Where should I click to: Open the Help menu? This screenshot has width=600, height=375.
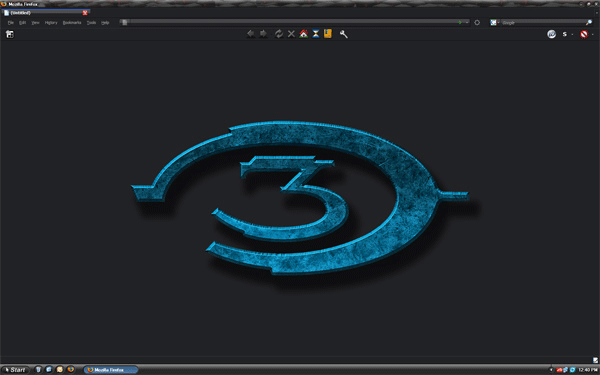click(x=105, y=23)
